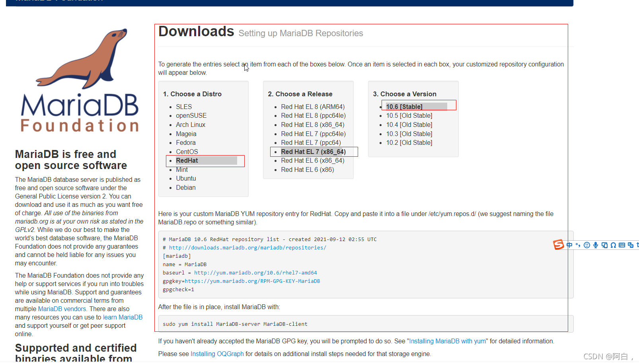Click '3. Choose a Version' heading

[405, 94]
